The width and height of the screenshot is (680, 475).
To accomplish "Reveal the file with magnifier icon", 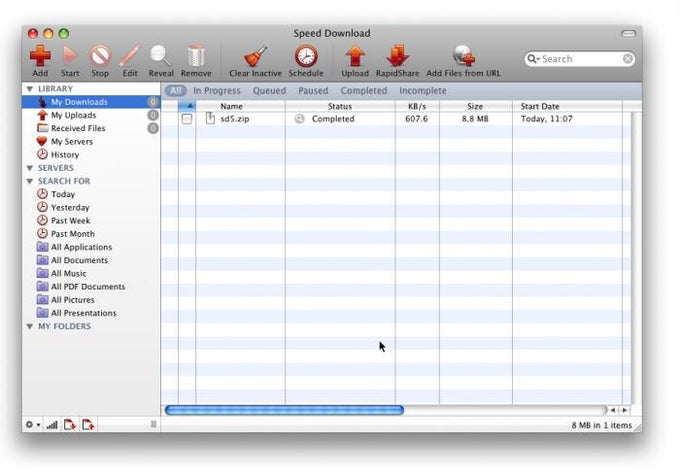I will pos(160,56).
